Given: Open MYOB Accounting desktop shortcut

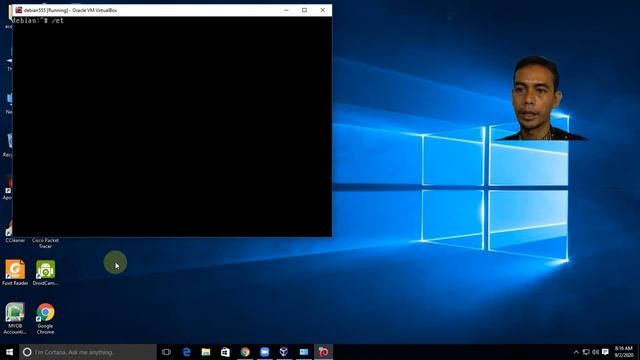Looking at the screenshot, I should (x=15, y=318).
